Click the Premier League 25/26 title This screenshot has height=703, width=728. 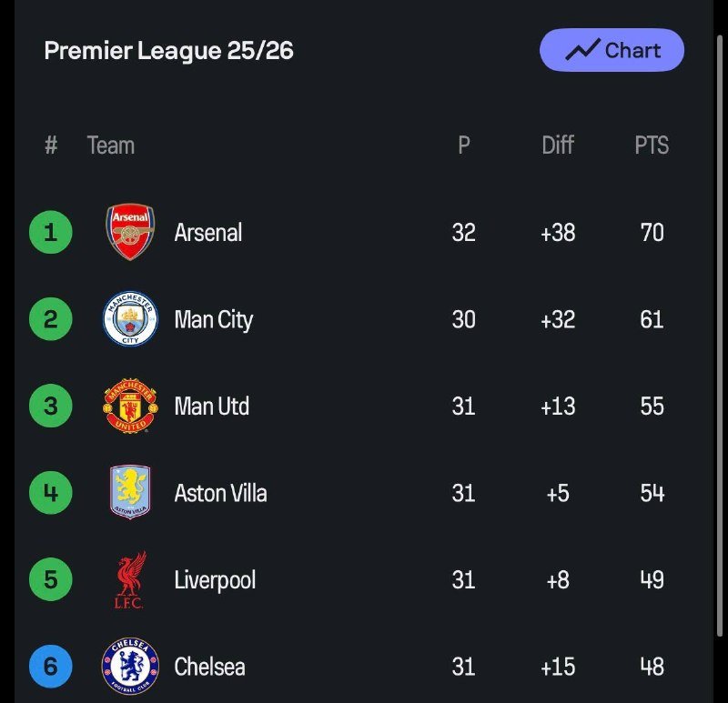pos(169,51)
